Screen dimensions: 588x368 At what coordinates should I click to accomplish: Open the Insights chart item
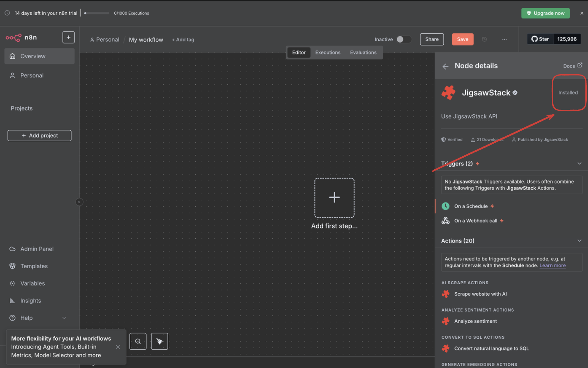coord(39,301)
